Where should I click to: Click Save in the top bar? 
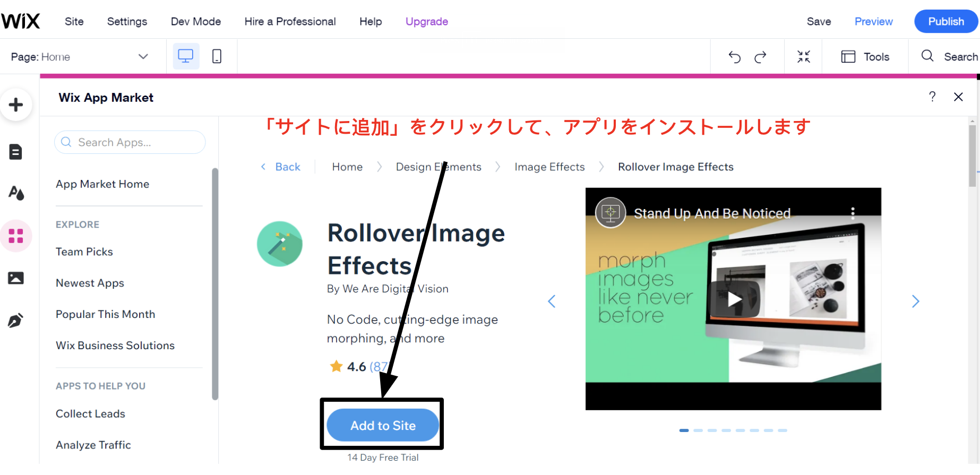[819, 21]
